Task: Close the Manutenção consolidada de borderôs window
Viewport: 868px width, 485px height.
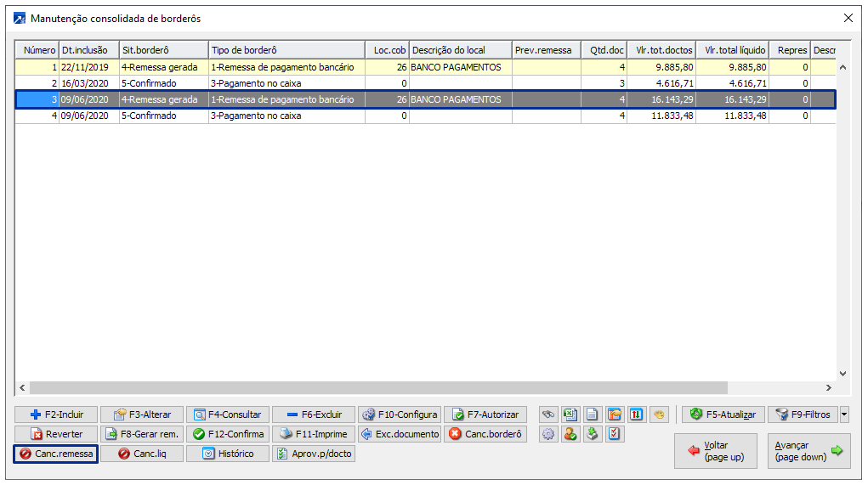Action: [x=848, y=18]
